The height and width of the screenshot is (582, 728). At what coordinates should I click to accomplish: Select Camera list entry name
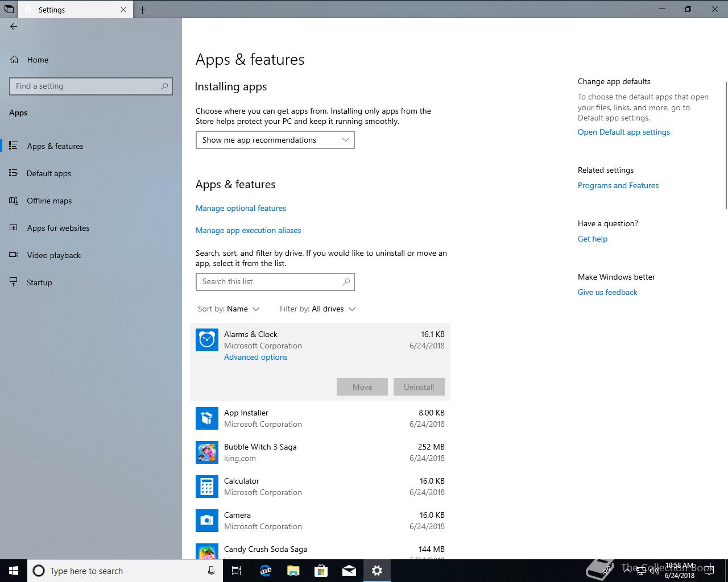(x=237, y=515)
